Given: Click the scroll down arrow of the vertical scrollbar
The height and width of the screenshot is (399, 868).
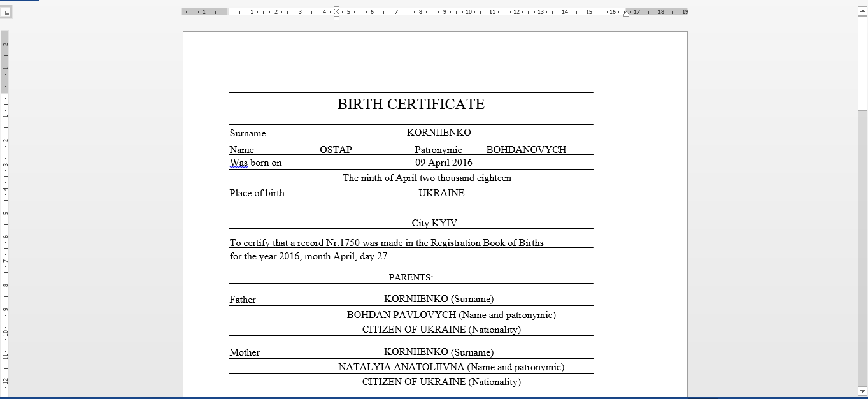Looking at the screenshot, I should coord(863,391).
